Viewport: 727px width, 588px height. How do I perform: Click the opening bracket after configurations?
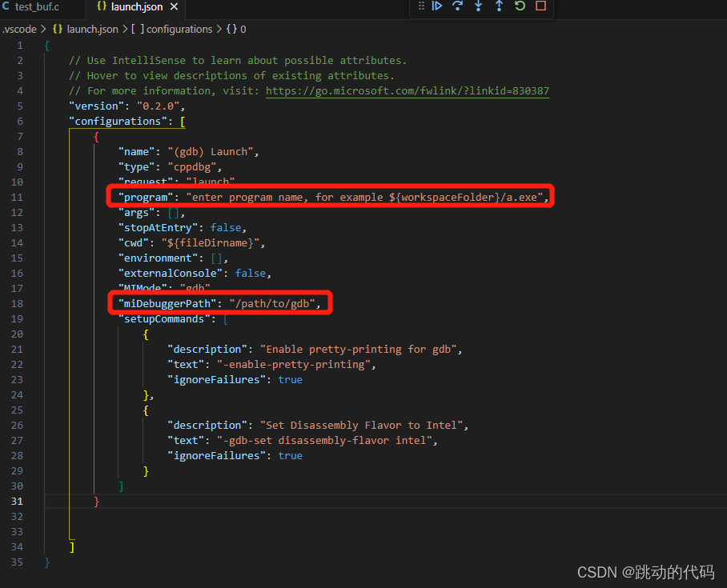(183, 122)
